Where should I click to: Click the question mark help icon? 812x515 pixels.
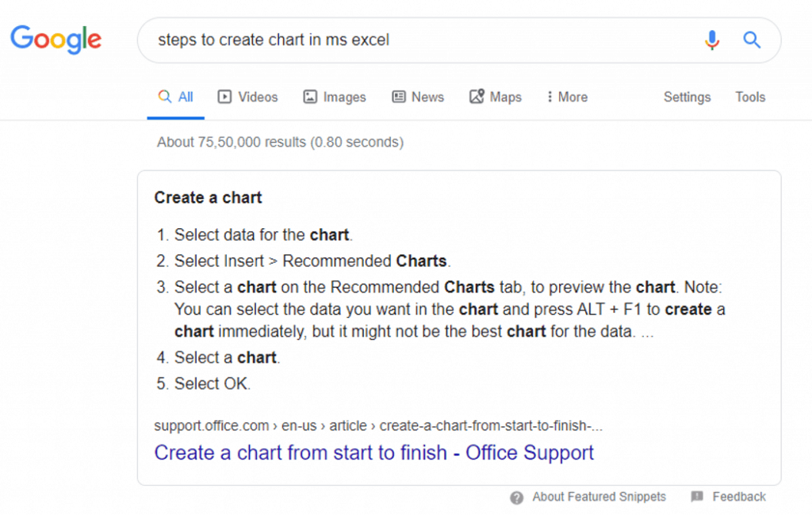point(516,498)
